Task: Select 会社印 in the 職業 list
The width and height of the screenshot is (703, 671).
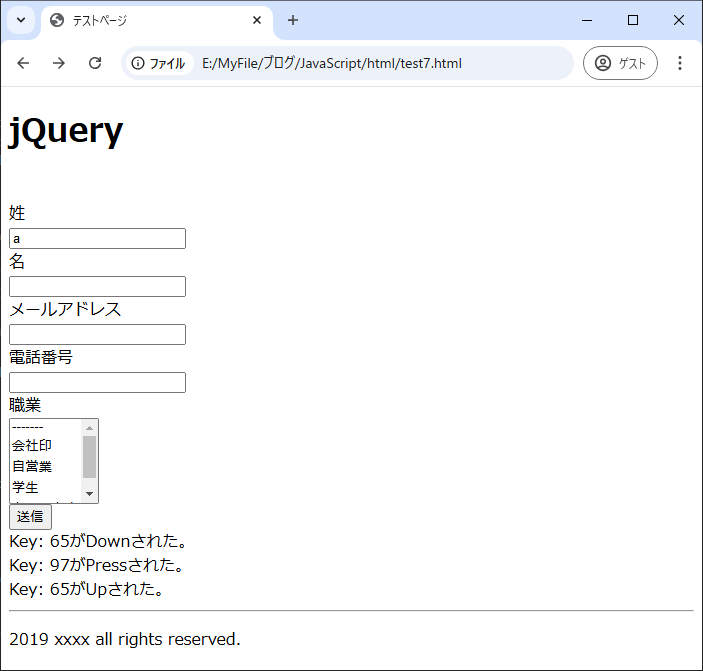Action: pyautogui.click(x=46, y=445)
